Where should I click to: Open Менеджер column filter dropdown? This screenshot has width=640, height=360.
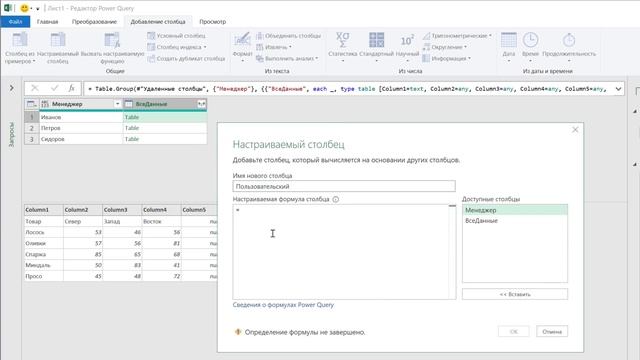[117, 104]
